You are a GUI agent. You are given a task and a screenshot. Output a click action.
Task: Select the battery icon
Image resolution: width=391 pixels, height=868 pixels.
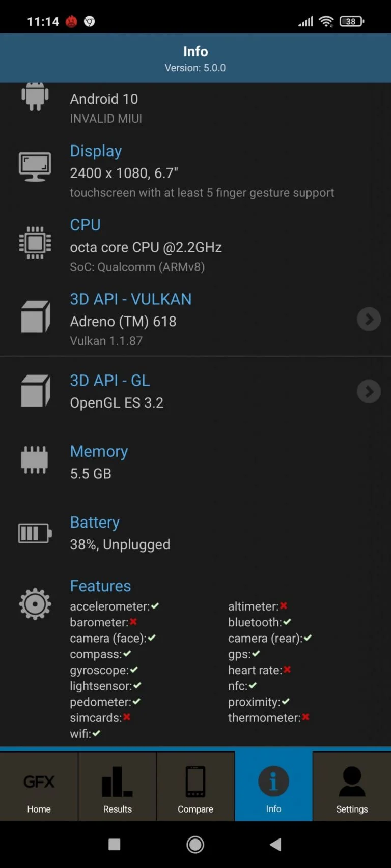[34, 533]
